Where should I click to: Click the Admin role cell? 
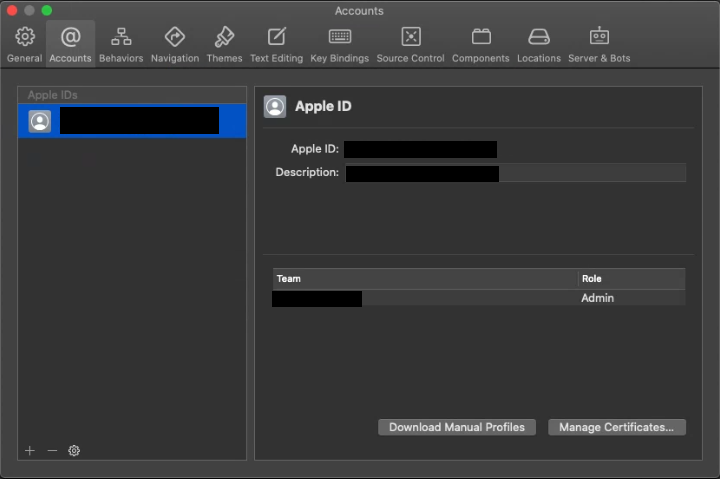coord(597,298)
